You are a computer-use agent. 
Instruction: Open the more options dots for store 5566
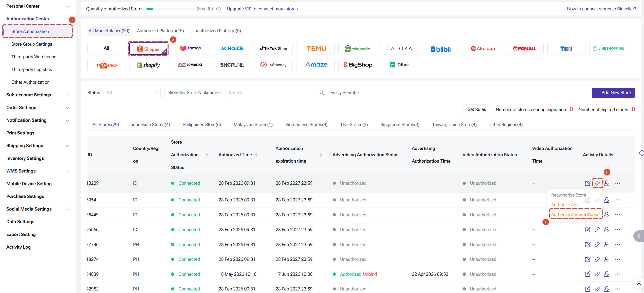[617, 230]
